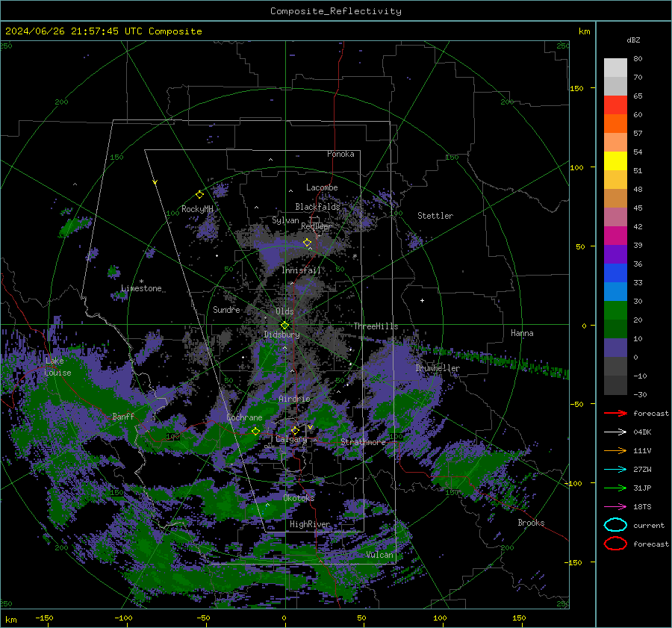Click the Olds city label

tap(284, 311)
